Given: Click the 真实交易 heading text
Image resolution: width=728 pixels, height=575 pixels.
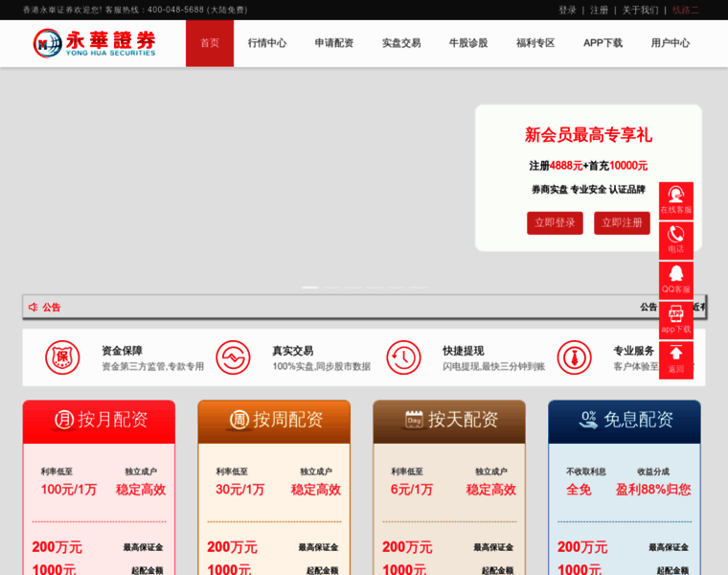Looking at the screenshot, I should point(293,351).
